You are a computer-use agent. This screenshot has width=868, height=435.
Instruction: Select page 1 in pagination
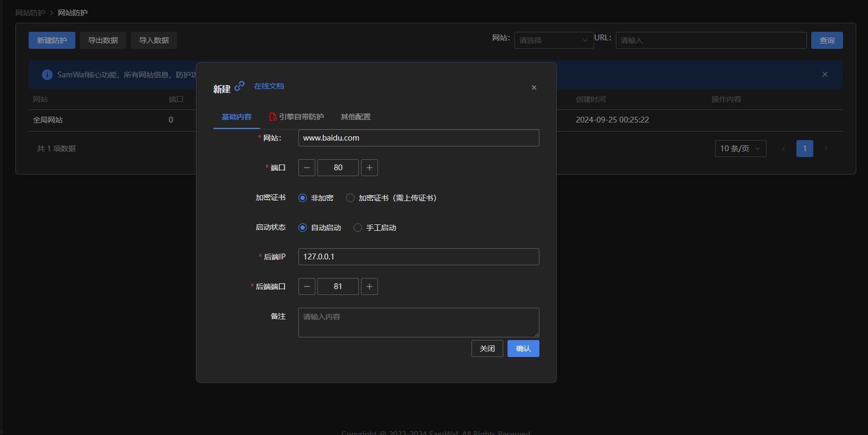click(805, 149)
